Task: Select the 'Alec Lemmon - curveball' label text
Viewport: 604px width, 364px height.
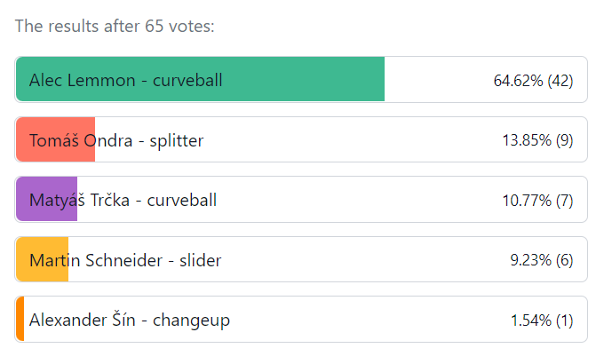Action: coord(125,81)
